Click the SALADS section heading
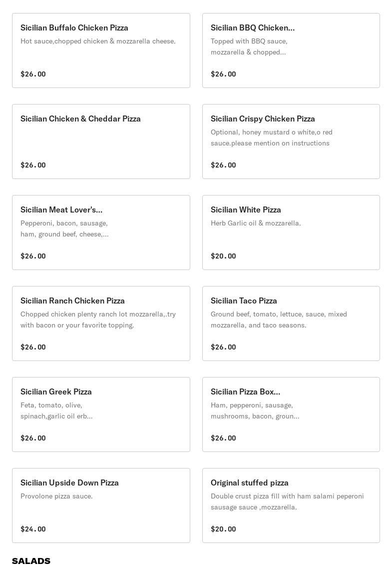 [31, 561]
